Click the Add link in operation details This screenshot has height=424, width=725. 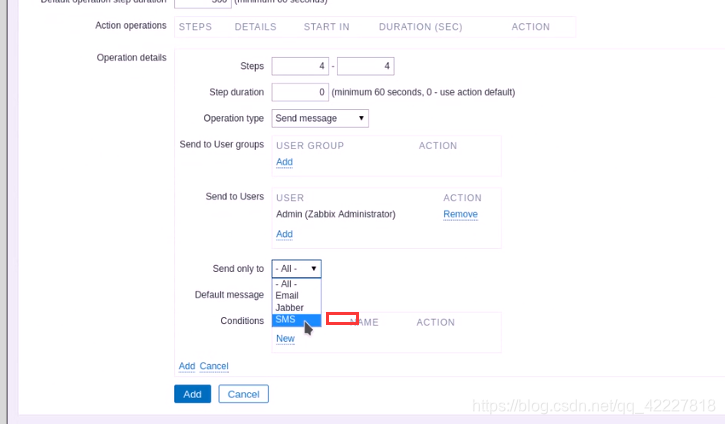click(187, 366)
